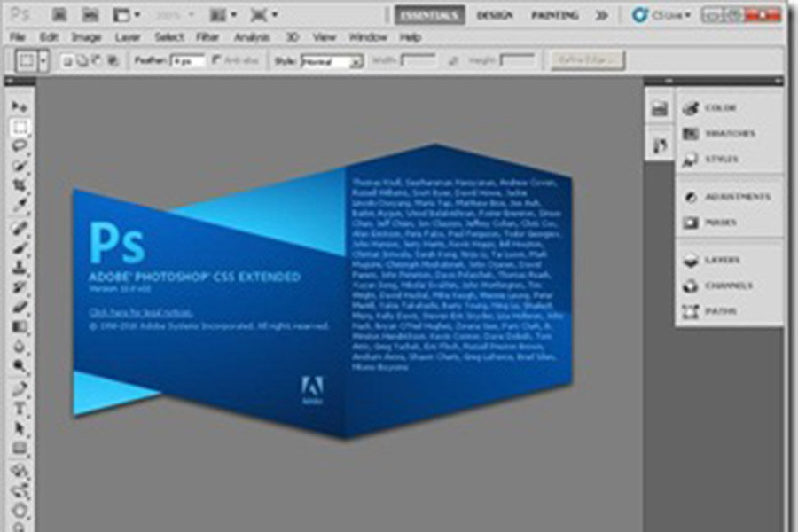Viewport: 798px width, 532px height.
Task: Select the Horizontal Type tool
Action: click(20, 409)
